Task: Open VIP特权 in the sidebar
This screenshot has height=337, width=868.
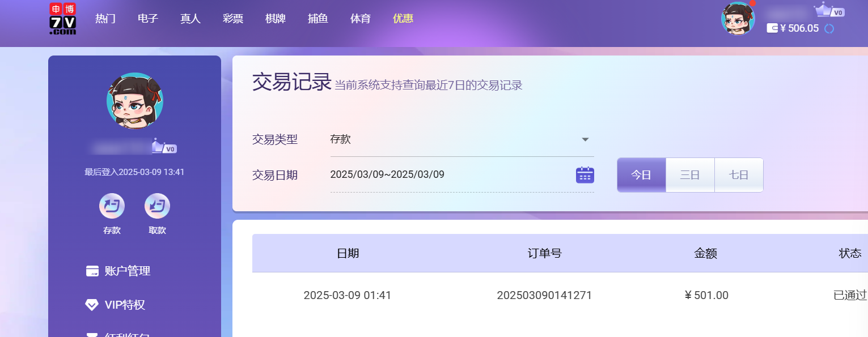Action: pyautogui.click(x=125, y=305)
